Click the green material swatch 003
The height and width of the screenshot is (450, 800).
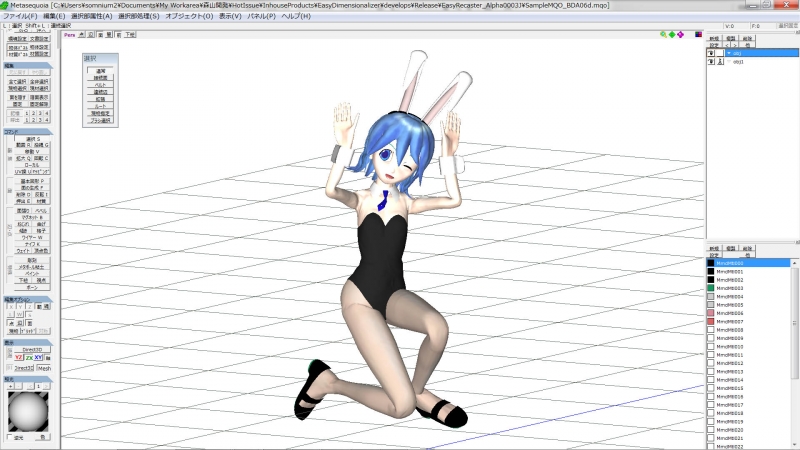[711, 288]
